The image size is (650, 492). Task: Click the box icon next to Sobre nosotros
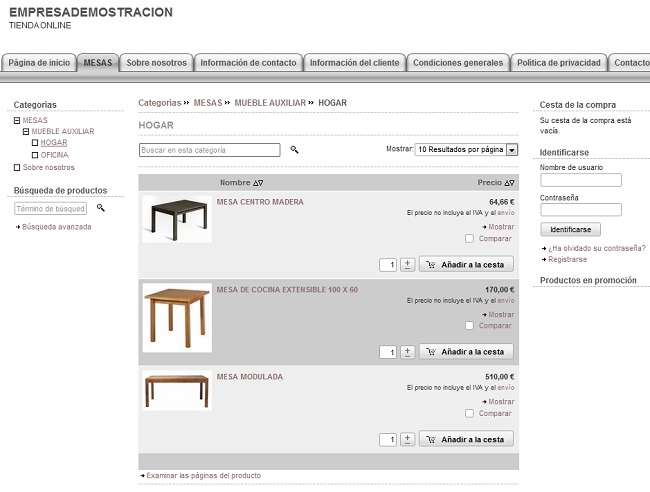tap(17, 167)
